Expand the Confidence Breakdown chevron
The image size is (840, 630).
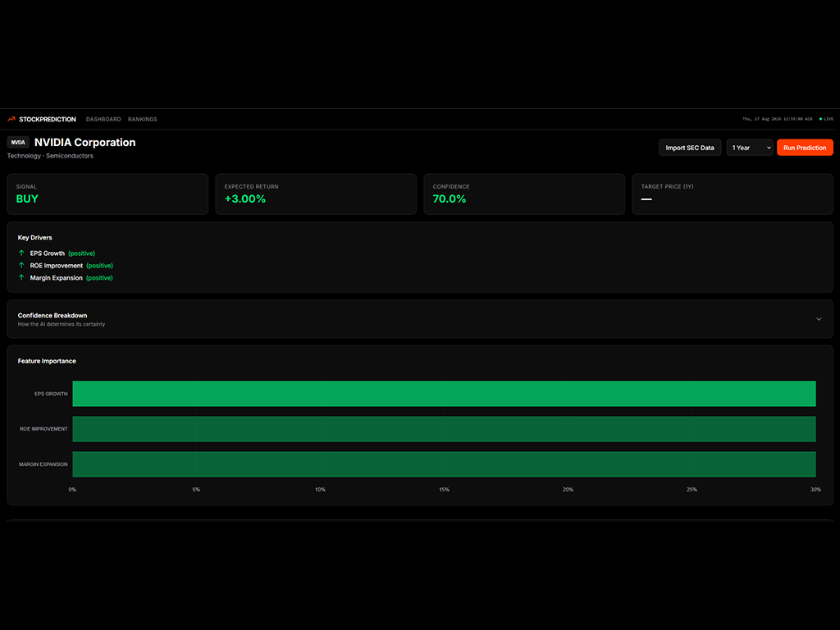click(819, 319)
